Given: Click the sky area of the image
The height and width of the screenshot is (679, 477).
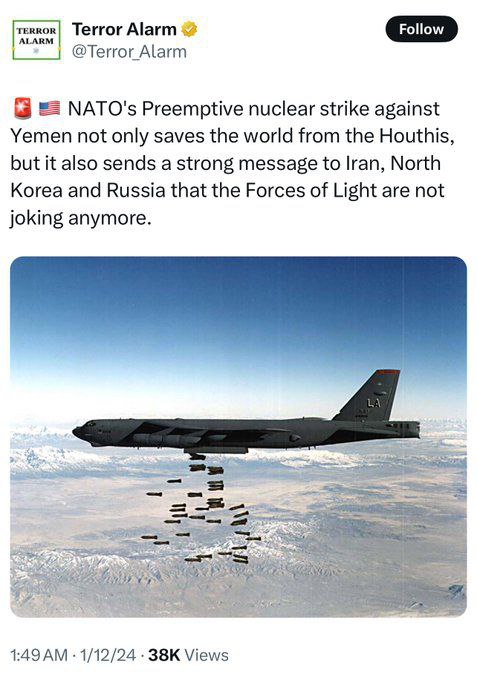Looking at the screenshot, I should click(x=238, y=329).
